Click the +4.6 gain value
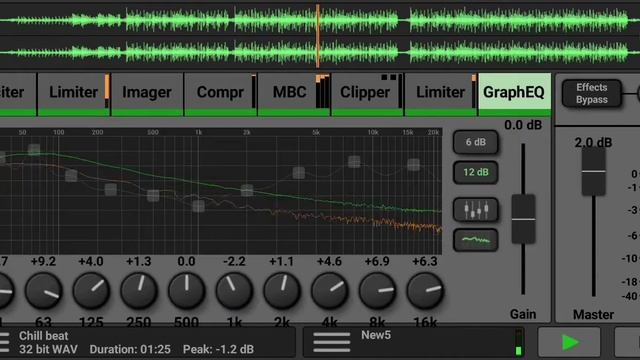Viewport: 640px width, 360px height. [330, 261]
